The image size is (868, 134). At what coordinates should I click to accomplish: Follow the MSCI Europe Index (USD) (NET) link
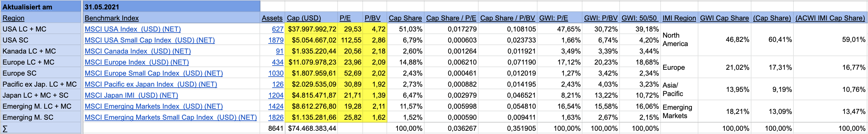136,63
